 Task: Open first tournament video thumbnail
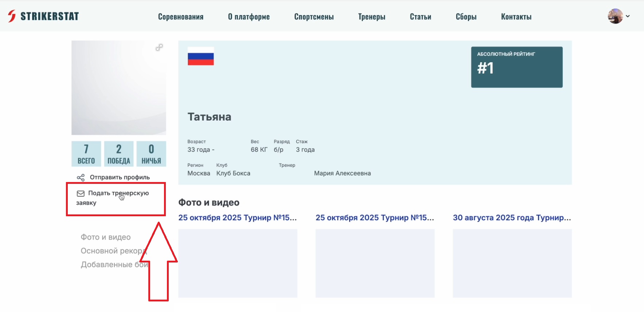238,263
